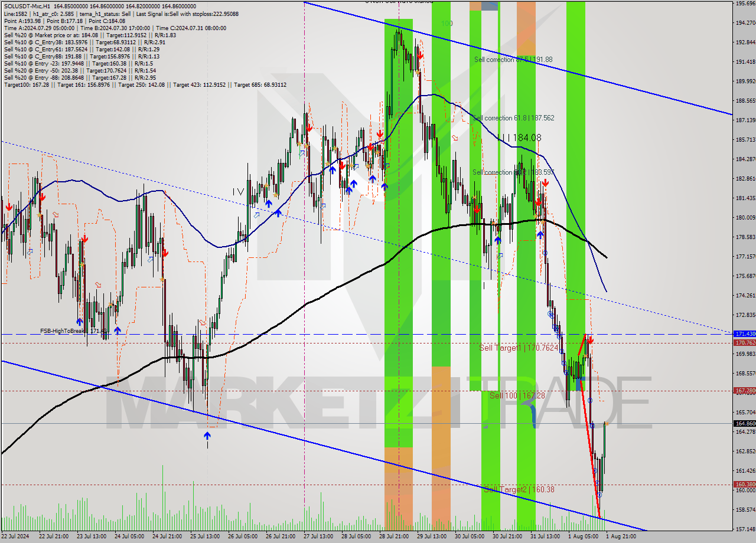Click the 188.570 value on price axis

(745, 101)
